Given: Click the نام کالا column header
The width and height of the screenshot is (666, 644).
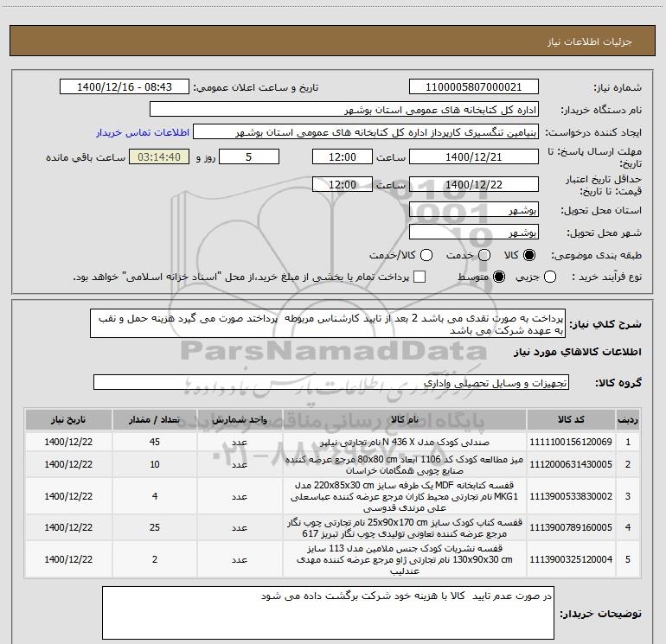Looking at the screenshot, I should (x=405, y=420).
